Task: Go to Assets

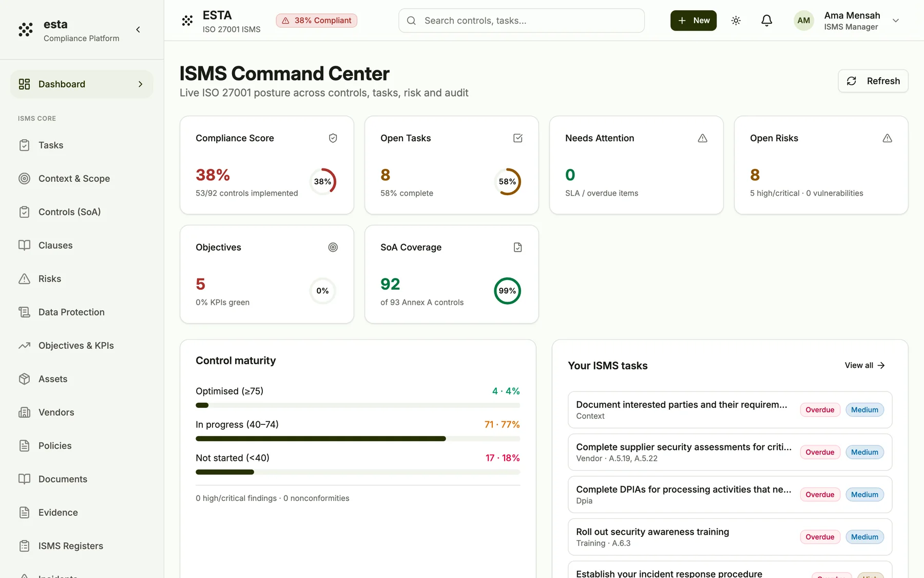Action: tap(82, 379)
